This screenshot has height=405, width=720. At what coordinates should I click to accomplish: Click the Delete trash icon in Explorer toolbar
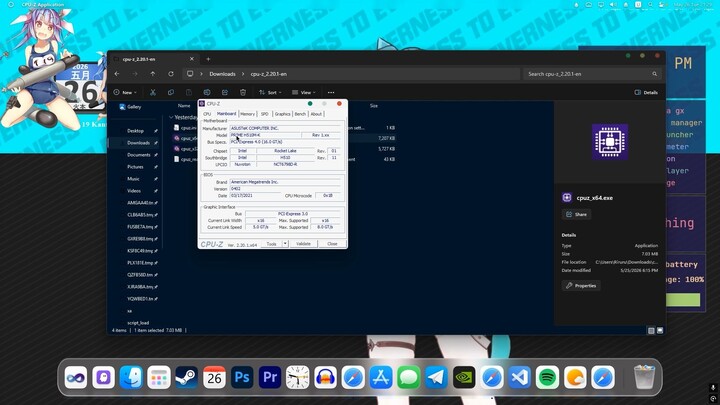click(x=243, y=92)
